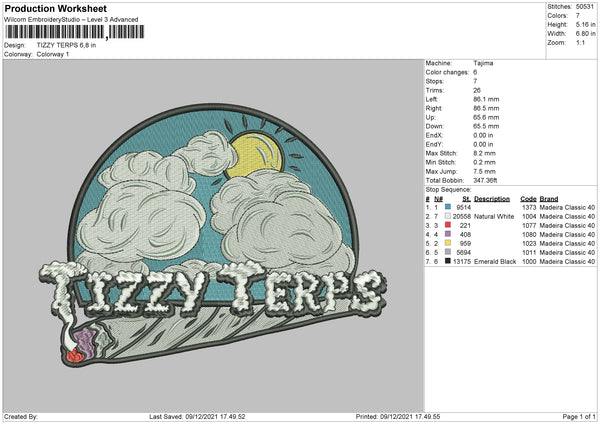Image resolution: width=600 pixels, height=424 pixels.
Task: Select stitch count '9514' in stop sequence
Action: pos(463,207)
